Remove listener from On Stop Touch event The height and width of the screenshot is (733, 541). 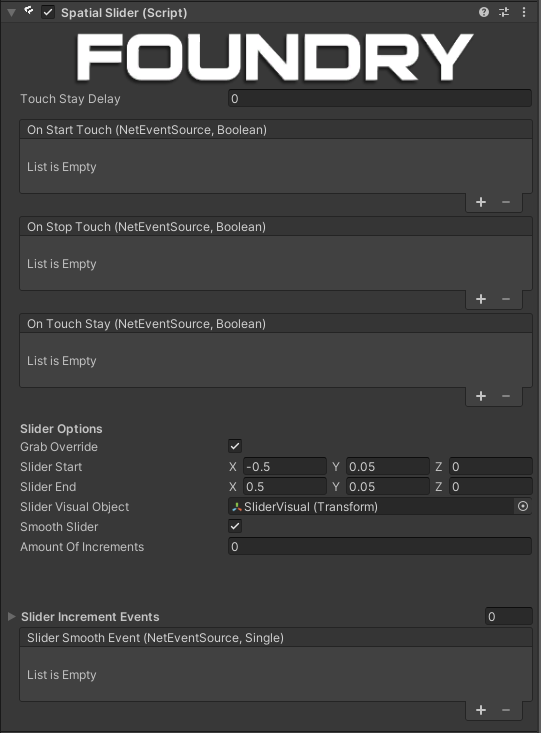[x=506, y=299]
